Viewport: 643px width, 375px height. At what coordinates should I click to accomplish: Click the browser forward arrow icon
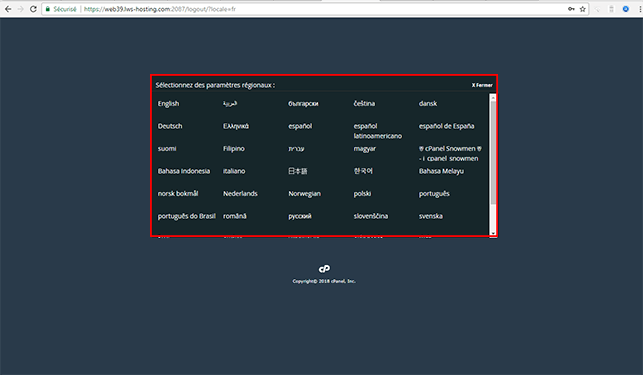[21, 9]
